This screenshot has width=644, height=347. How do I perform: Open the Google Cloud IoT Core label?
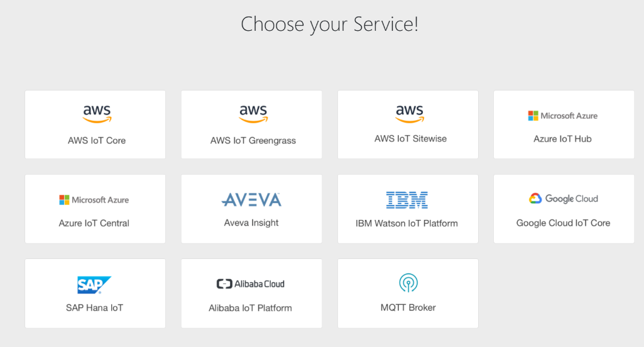pyautogui.click(x=563, y=223)
